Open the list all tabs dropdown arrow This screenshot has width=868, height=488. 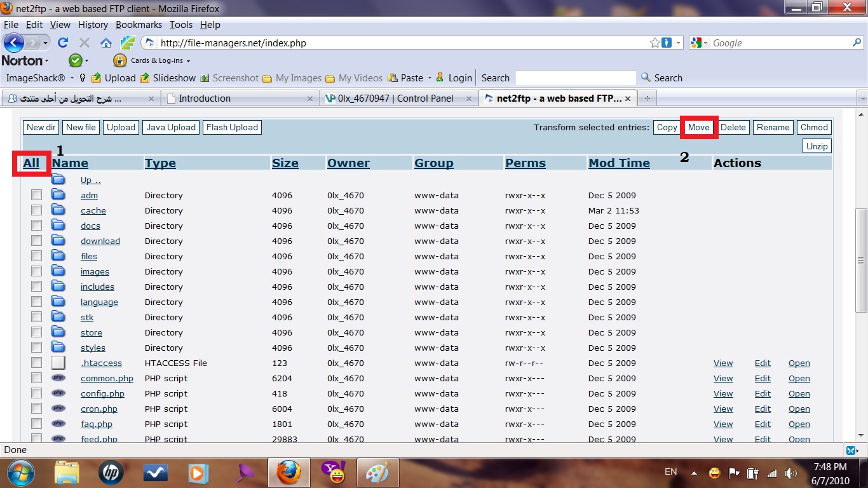[862, 98]
